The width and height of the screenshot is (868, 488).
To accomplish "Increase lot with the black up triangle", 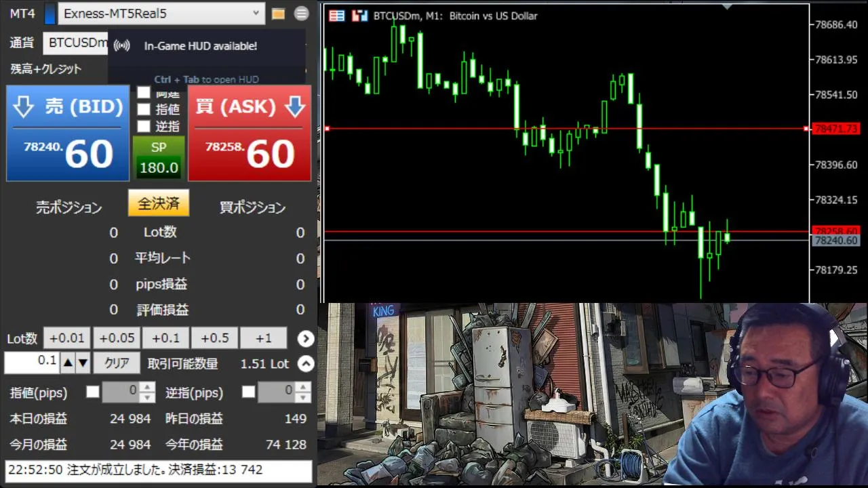I will [x=68, y=363].
